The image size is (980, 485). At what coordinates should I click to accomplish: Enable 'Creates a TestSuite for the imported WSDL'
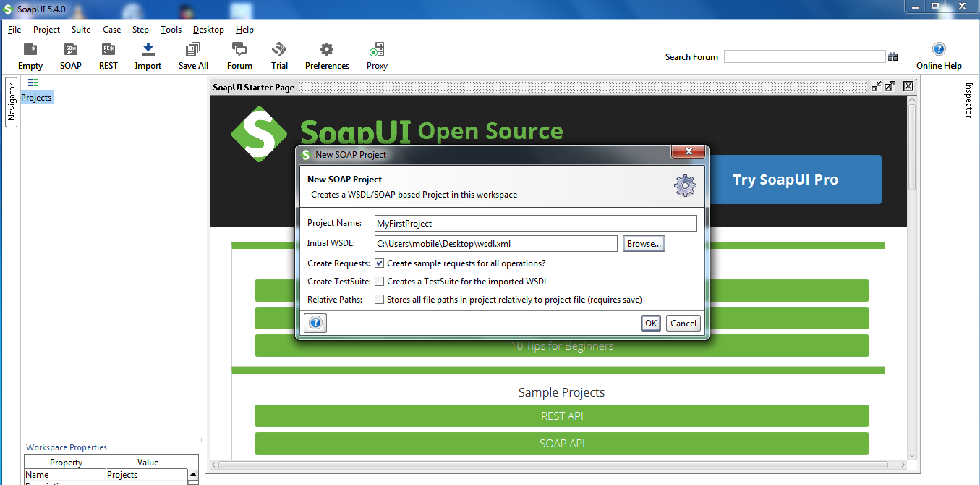point(379,281)
